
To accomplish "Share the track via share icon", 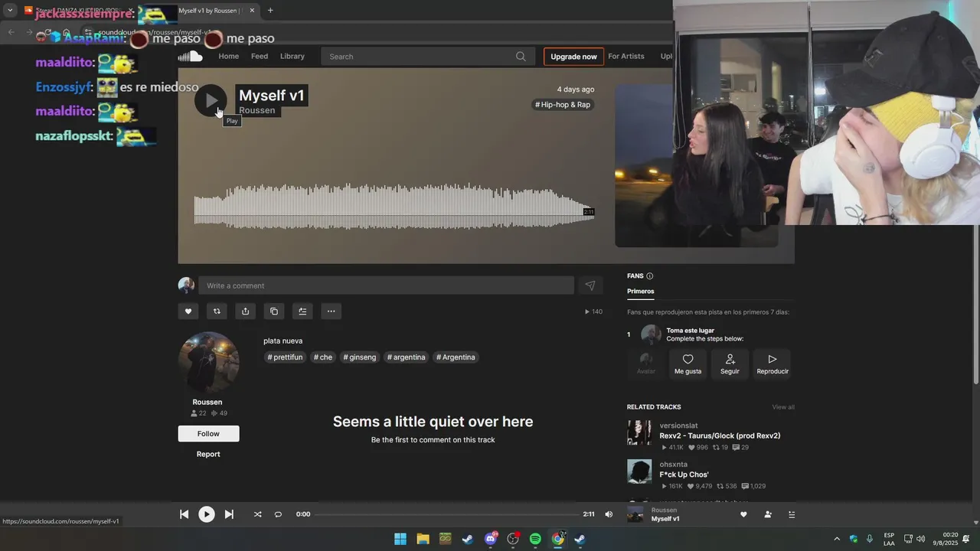I will [x=245, y=311].
